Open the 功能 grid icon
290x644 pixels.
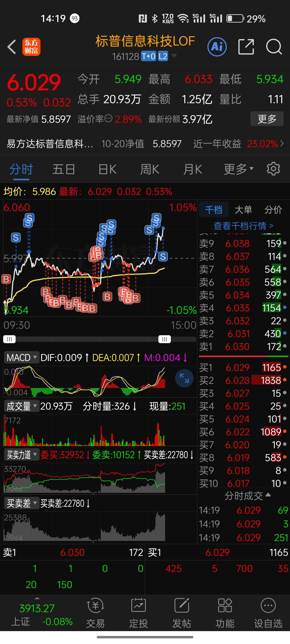[225, 613]
